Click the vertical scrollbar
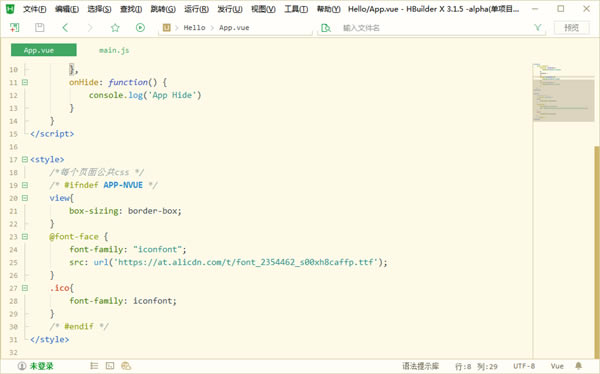This screenshot has height=374, width=600. [x=597, y=252]
